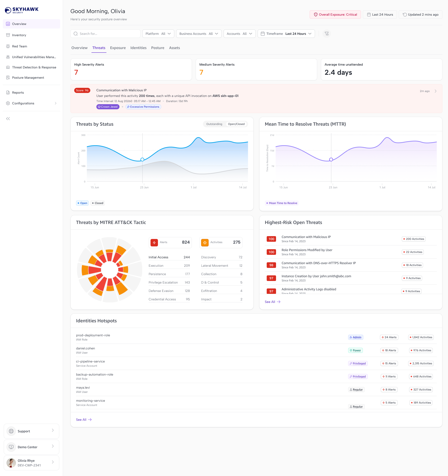The width and height of the screenshot is (448, 476).
Task: Switch to the Exposure tab
Action: 118,48
